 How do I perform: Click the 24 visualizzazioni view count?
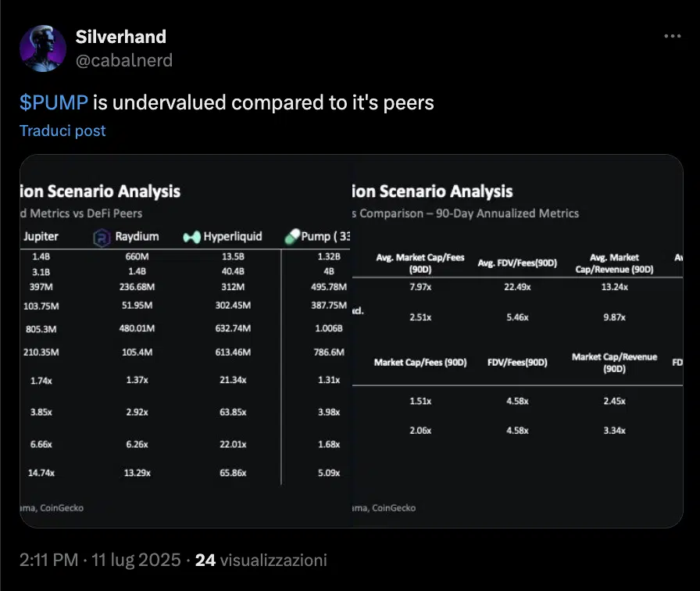261,560
